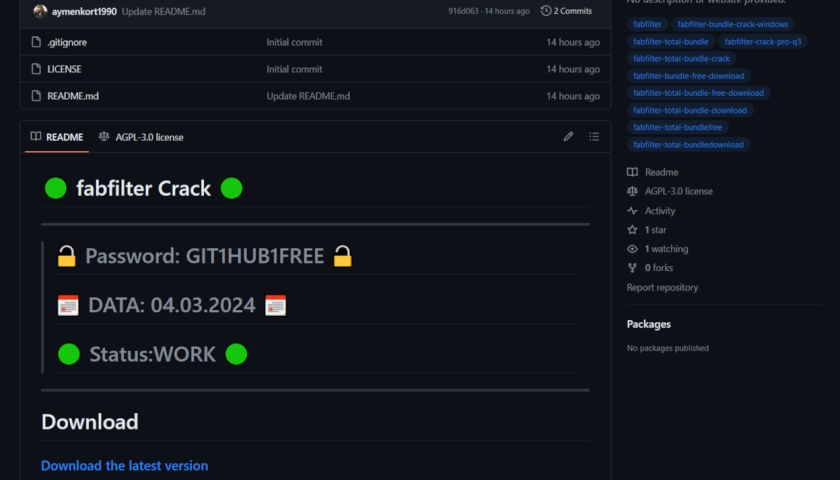Open the aymenkort1990 profile link

[84, 11]
